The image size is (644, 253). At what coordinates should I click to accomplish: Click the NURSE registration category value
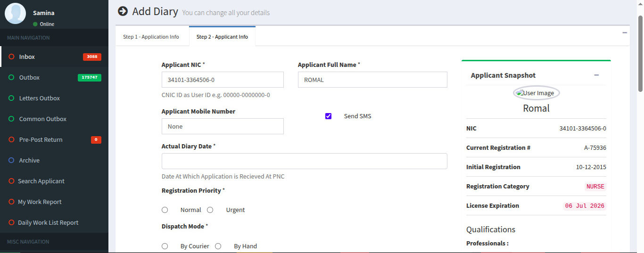coord(595,186)
